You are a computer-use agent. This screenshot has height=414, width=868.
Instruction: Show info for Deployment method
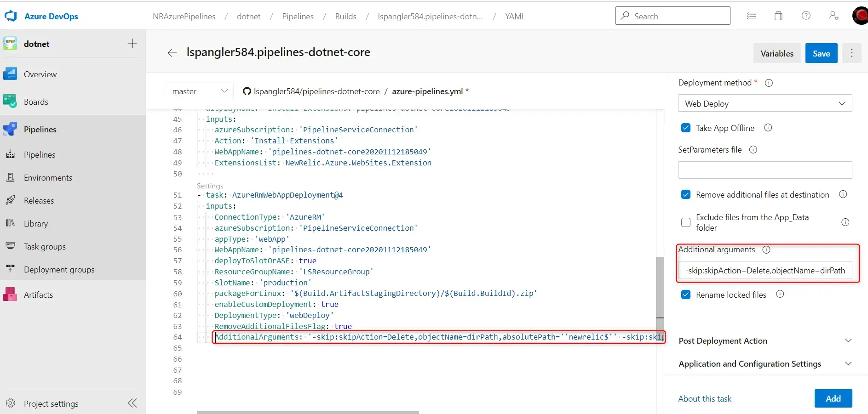pyautogui.click(x=769, y=83)
